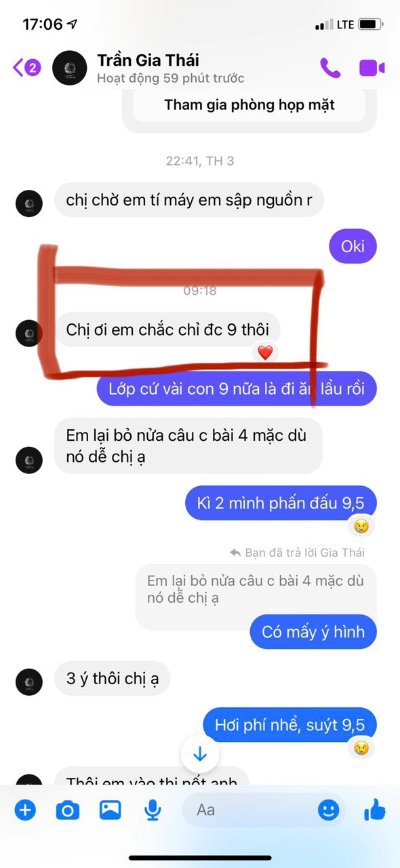Image resolution: width=400 pixels, height=868 pixels.
Task: Start a video call with camera icon
Action: point(372,68)
